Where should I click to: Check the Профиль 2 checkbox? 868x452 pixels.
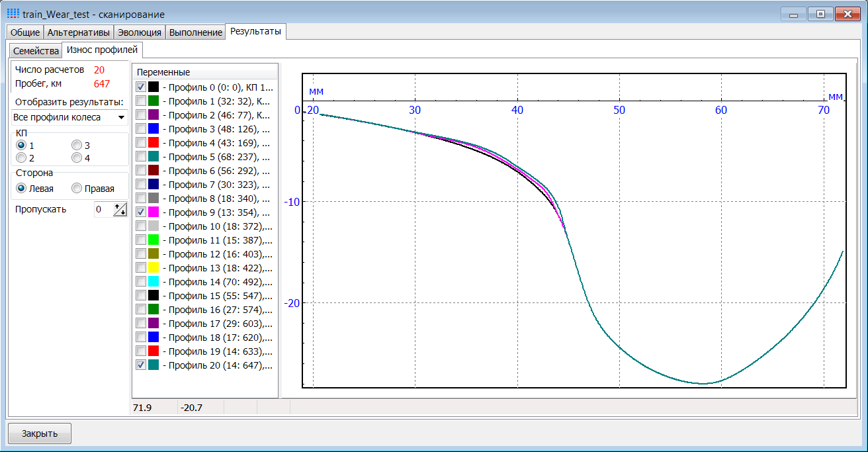[141, 114]
